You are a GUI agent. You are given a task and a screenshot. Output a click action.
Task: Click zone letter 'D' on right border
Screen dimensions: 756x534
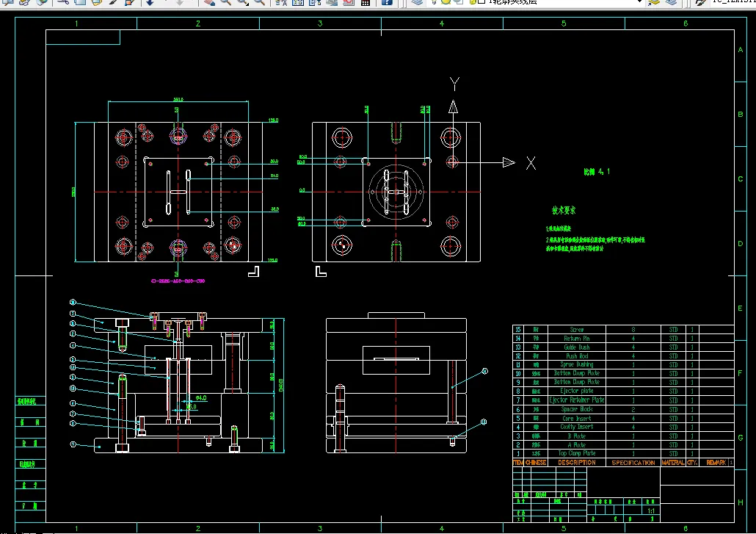[x=741, y=244]
